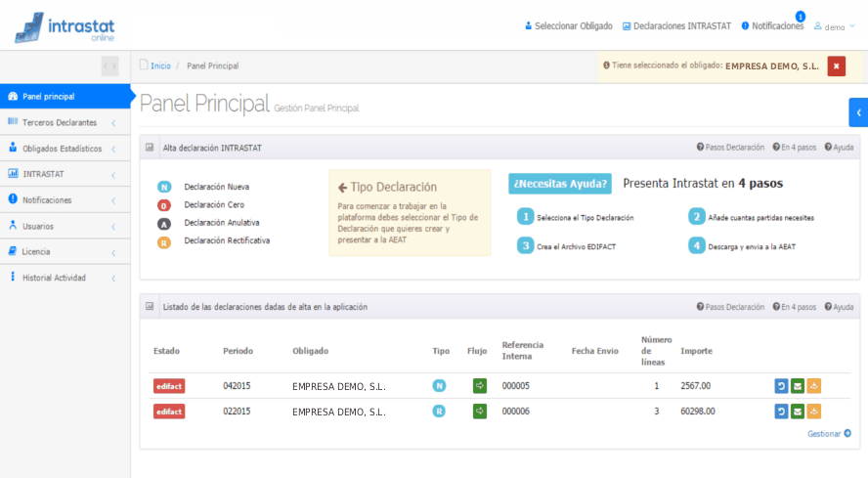Click periodo value 022015
868x478 pixels.
(237, 412)
